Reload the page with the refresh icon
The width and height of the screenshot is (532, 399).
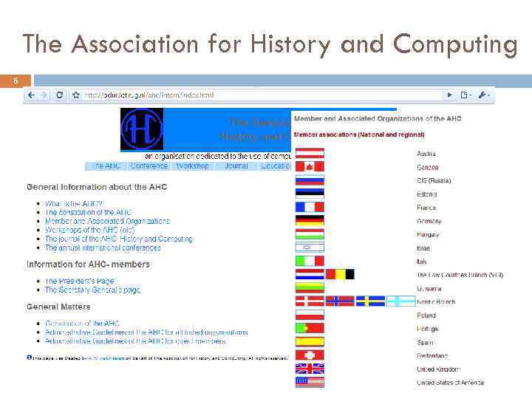(x=60, y=95)
